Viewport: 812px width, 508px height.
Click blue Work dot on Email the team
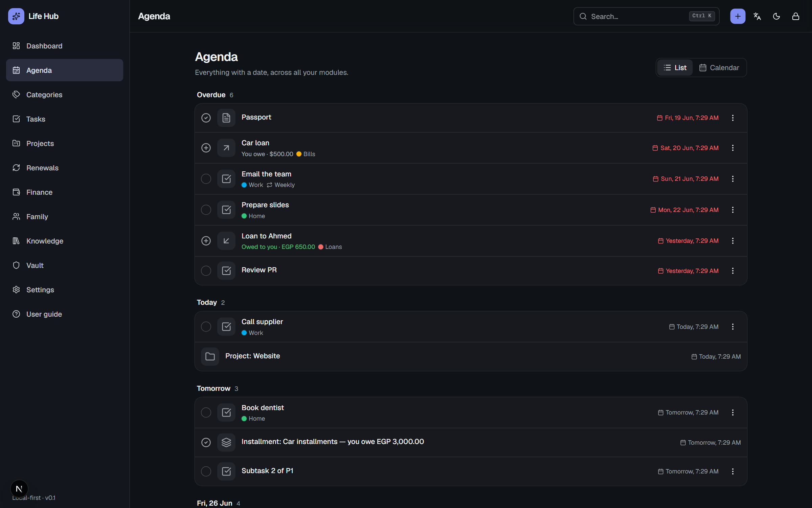pos(244,185)
